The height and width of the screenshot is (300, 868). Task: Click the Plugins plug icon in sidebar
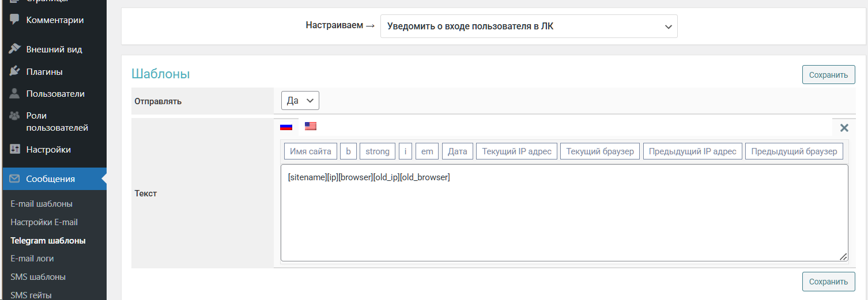15,71
